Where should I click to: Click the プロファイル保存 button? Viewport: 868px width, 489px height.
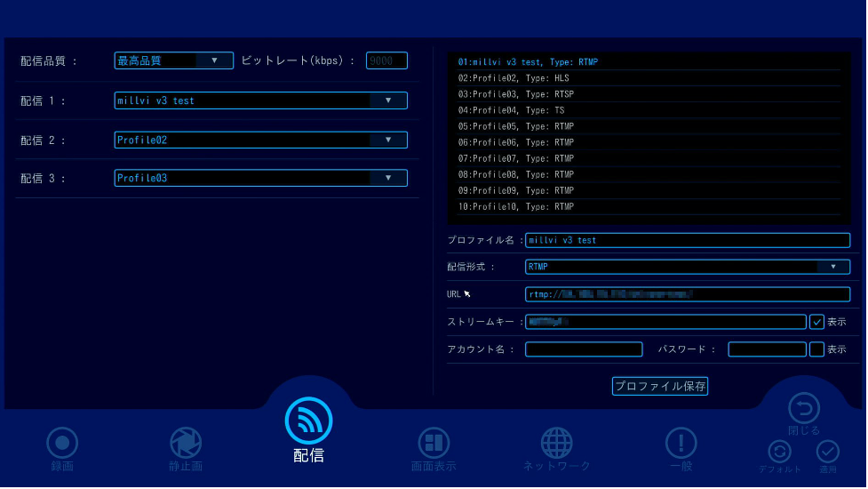pos(660,387)
